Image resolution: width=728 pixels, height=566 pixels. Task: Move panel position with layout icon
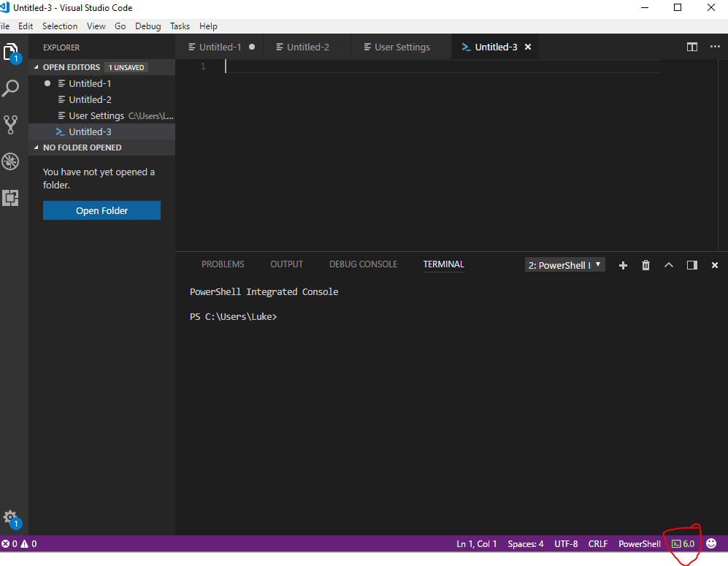click(x=691, y=265)
